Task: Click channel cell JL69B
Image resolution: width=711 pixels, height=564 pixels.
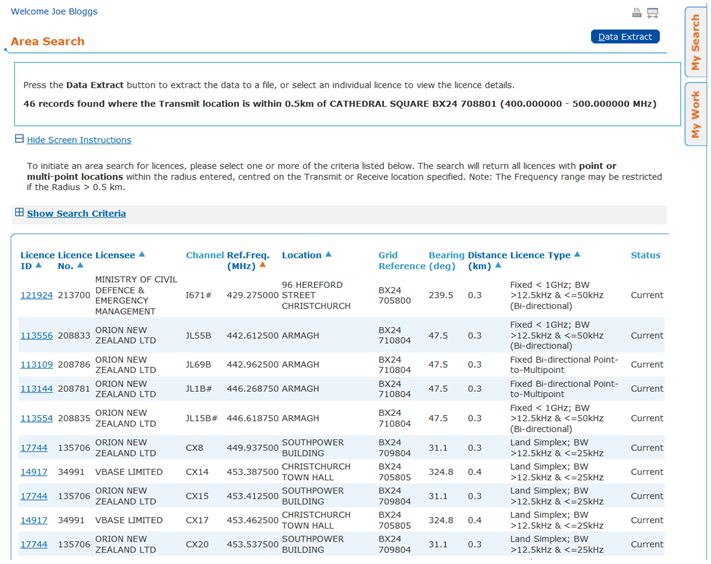Action: pyautogui.click(x=199, y=365)
